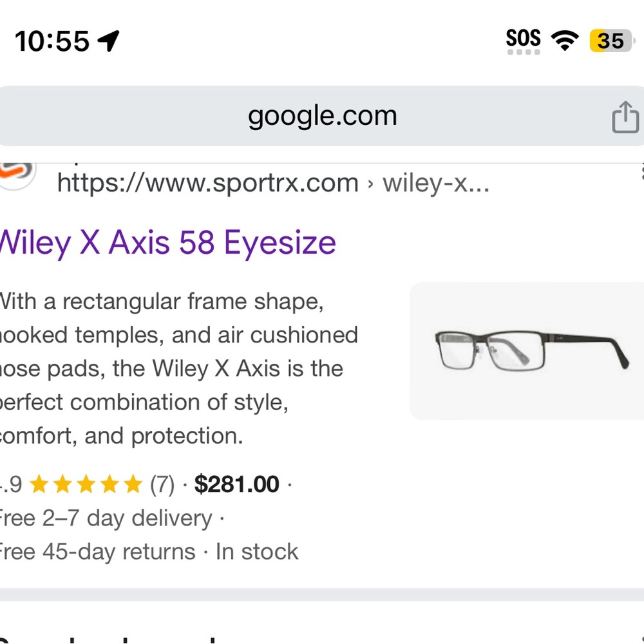
Task: Tap the battery indicator showing 35 percent
Action: coord(609,41)
